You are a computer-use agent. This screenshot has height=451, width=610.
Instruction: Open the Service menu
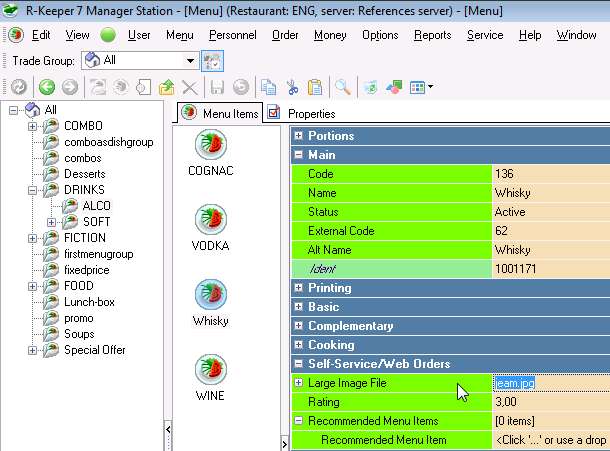click(485, 35)
